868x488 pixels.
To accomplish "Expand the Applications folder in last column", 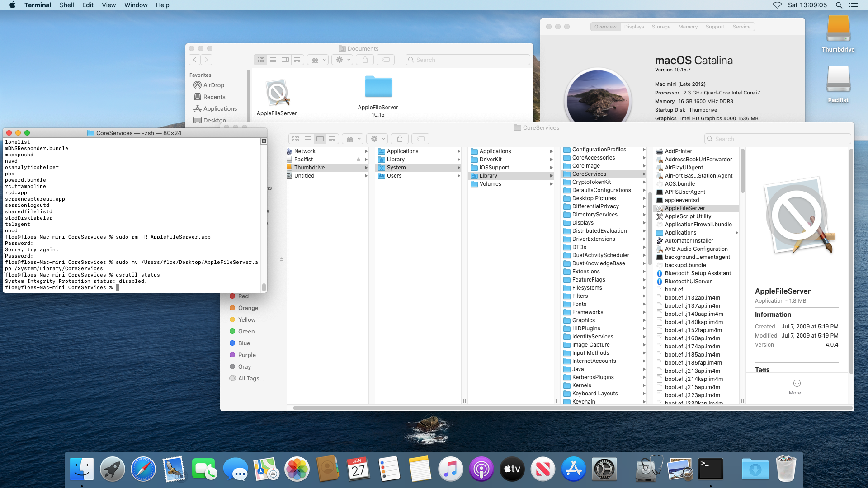I will tap(736, 233).
